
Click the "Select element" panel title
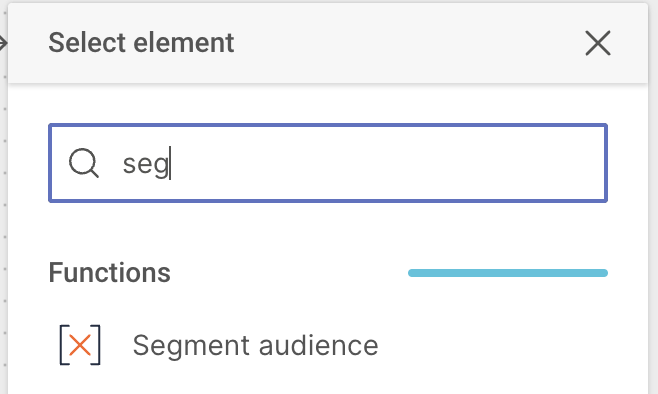[x=141, y=43]
